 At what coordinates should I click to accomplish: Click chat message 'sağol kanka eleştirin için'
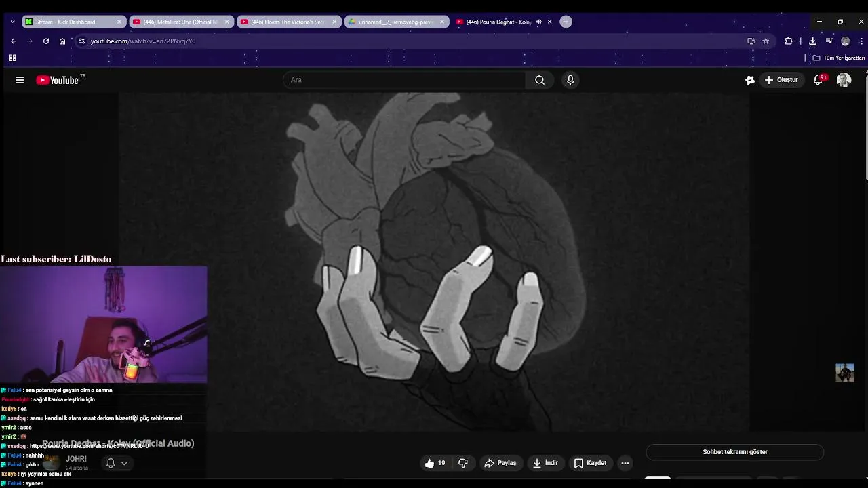(x=64, y=399)
